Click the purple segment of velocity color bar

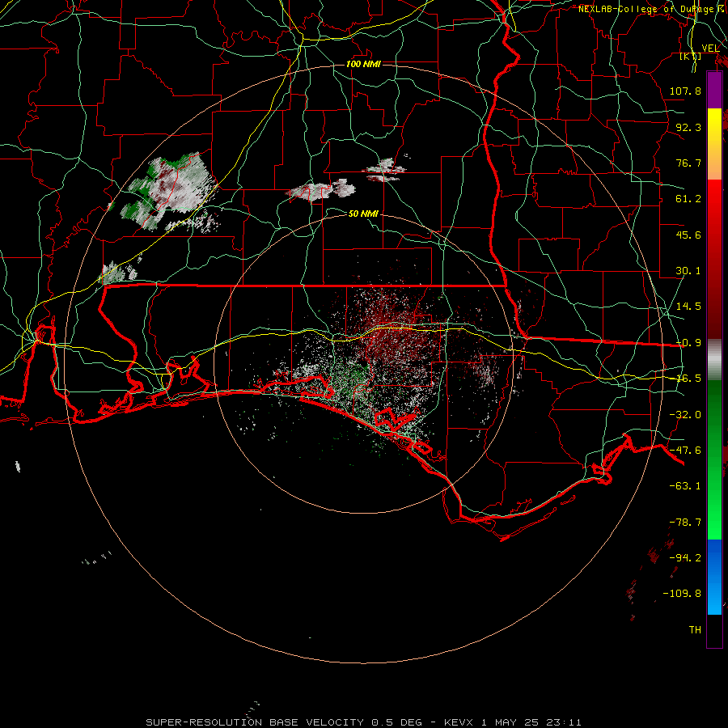pos(714,90)
